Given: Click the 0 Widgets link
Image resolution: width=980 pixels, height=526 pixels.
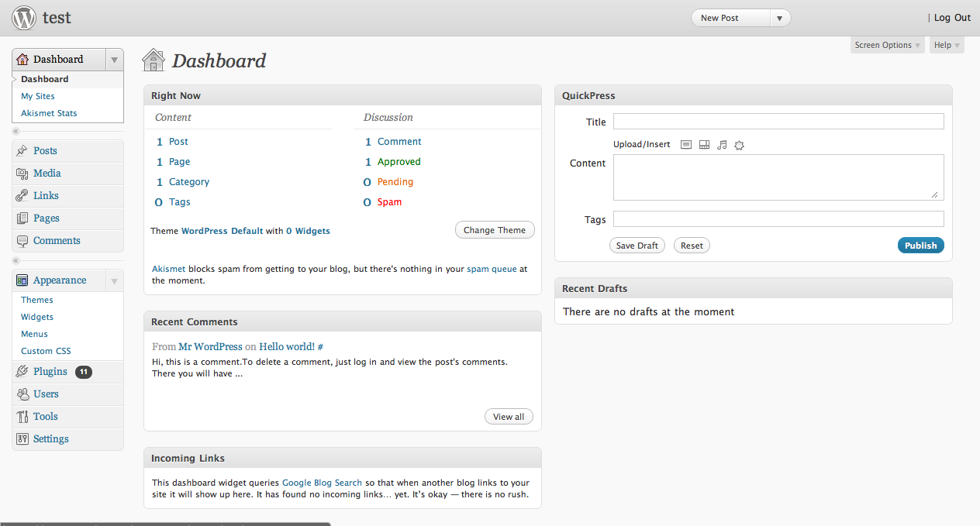Looking at the screenshot, I should pyautogui.click(x=308, y=231).
